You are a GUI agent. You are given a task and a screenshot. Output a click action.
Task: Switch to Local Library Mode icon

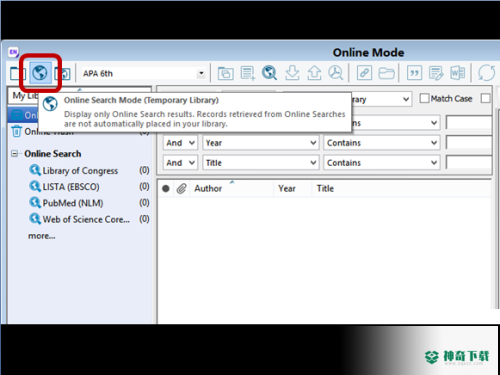tap(17, 73)
